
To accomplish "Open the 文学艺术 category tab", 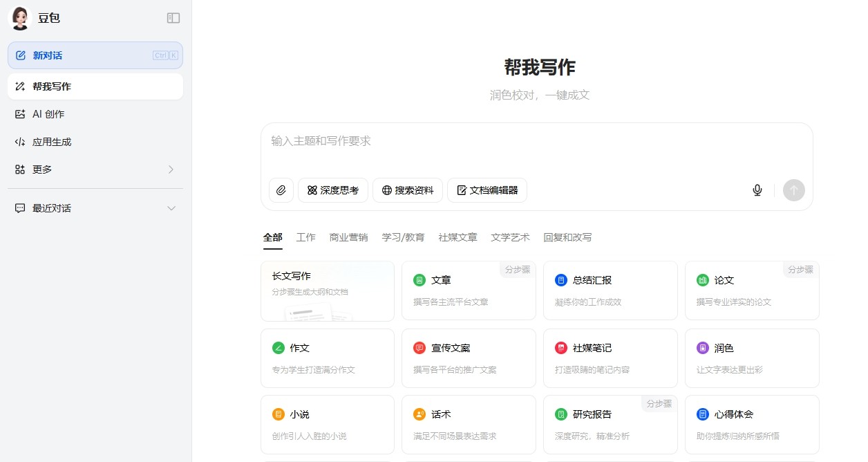I will (x=510, y=237).
